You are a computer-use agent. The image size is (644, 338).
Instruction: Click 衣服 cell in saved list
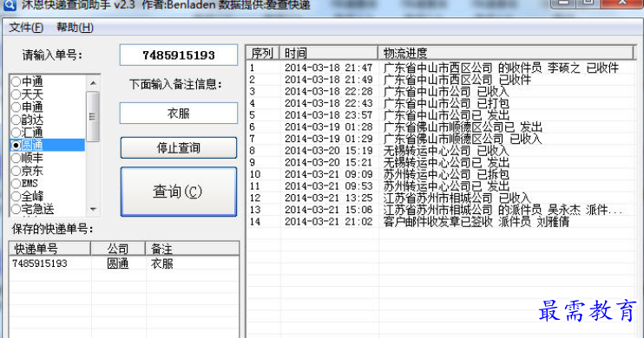point(161,263)
